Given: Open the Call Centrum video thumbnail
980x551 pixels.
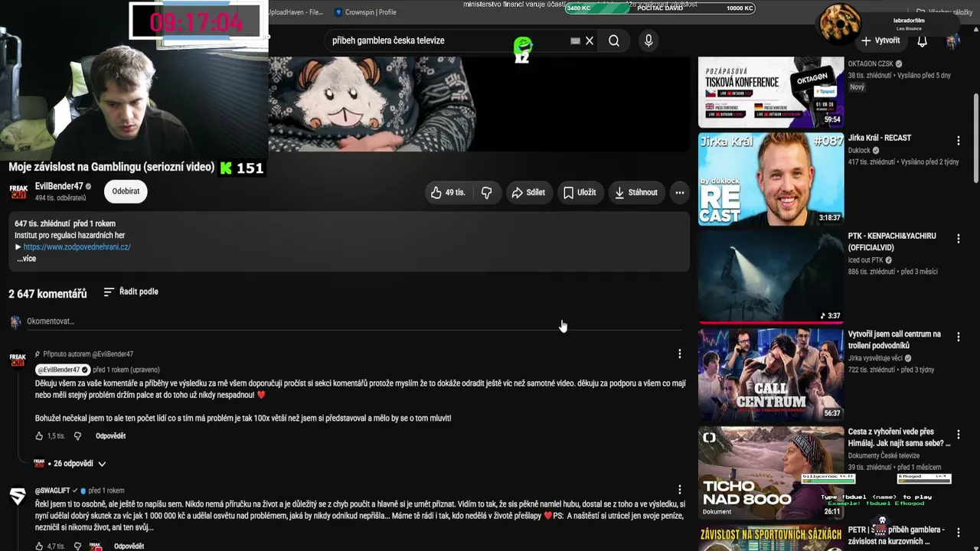Looking at the screenshot, I should click(x=771, y=374).
